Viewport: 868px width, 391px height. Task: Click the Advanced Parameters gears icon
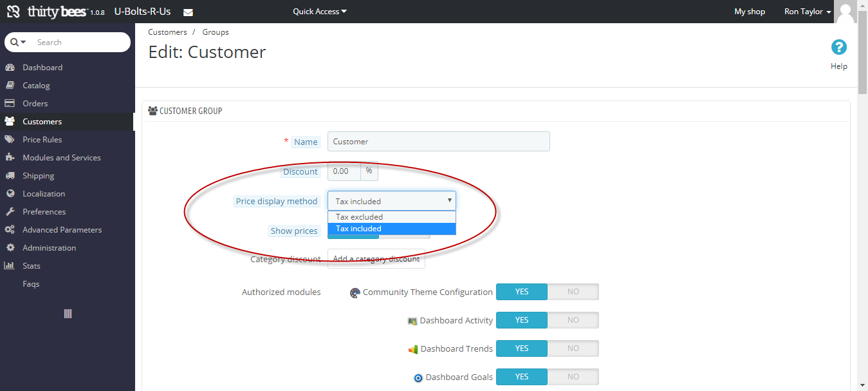coord(10,230)
